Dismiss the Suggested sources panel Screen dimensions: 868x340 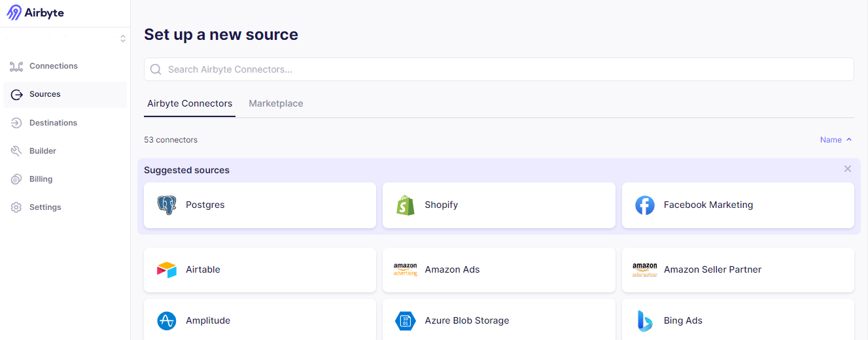click(848, 169)
